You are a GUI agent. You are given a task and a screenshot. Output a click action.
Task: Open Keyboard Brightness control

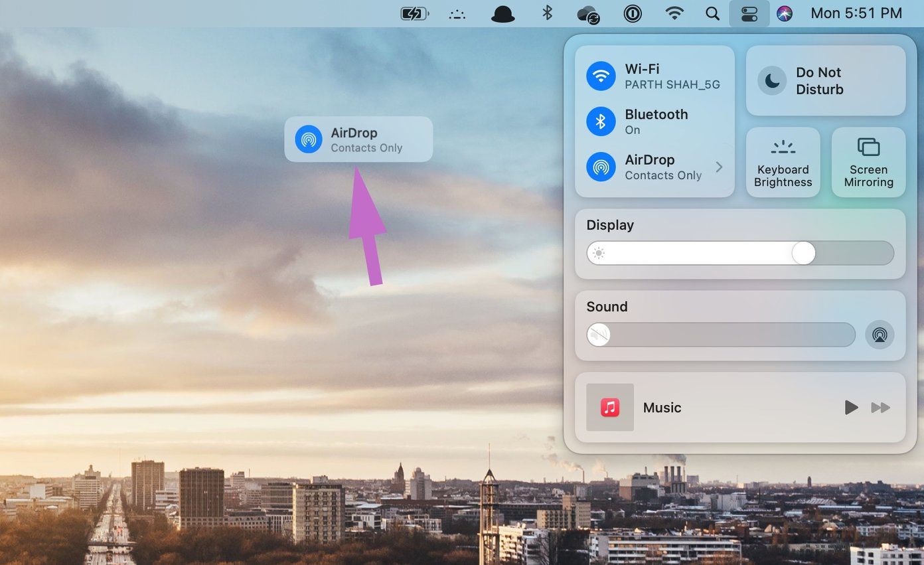coord(783,162)
